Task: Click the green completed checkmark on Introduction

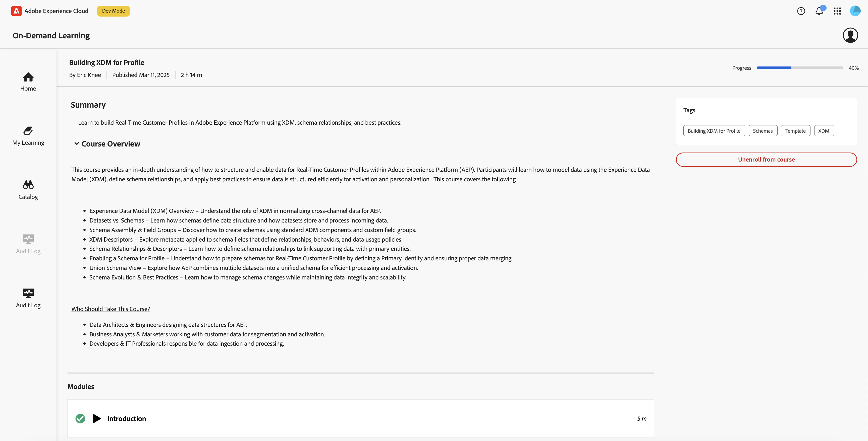Action: [x=80, y=418]
